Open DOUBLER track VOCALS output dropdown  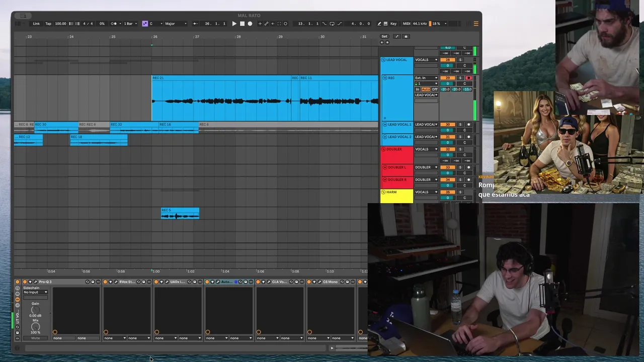point(427,149)
